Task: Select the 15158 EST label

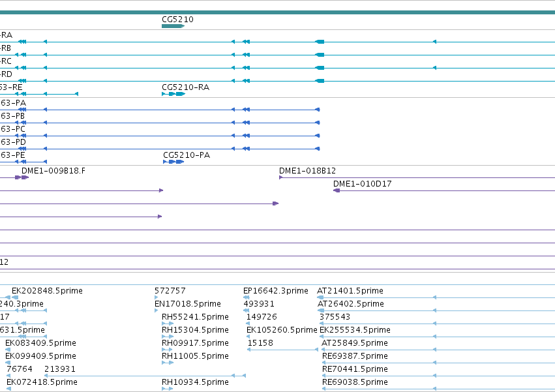Action: [260, 343]
